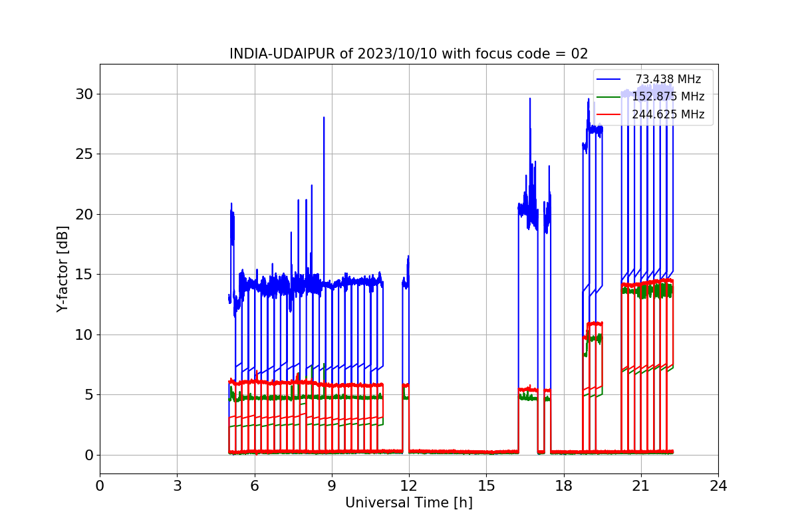Click the Universal Time [h] axis label
This screenshot has width=798, height=532.
pos(409,503)
